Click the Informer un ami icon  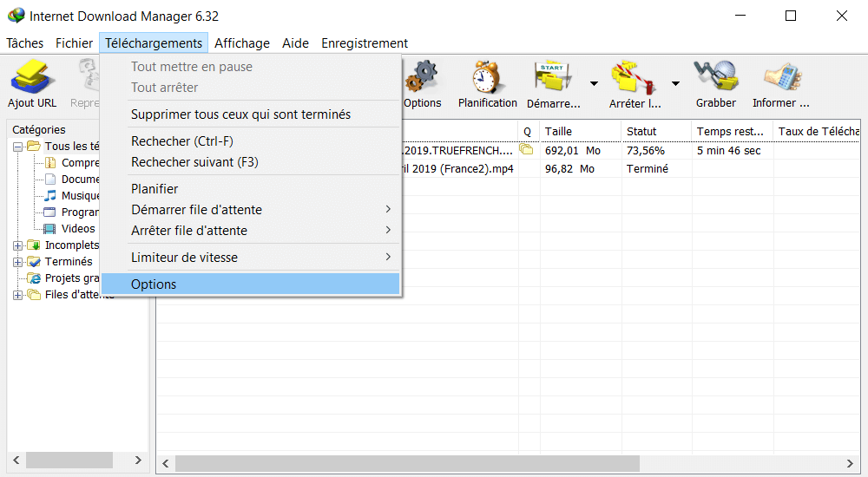pyautogui.click(x=782, y=76)
